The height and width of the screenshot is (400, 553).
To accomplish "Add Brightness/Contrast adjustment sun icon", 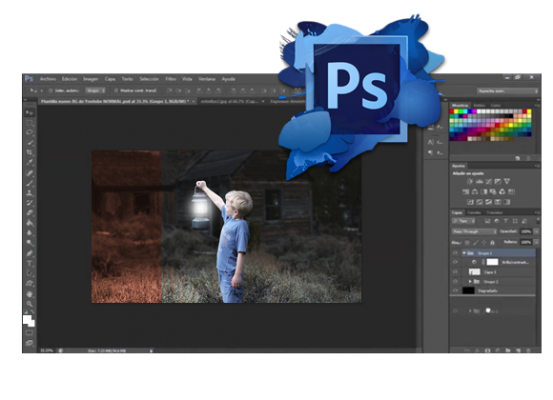I will pyautogui.click(x=470, y=181).
